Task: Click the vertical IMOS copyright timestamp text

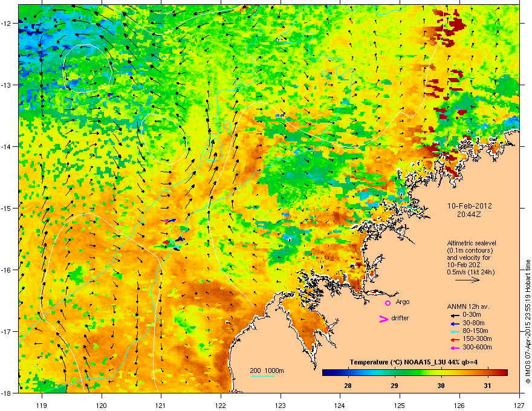Action: tap(528, 322)
